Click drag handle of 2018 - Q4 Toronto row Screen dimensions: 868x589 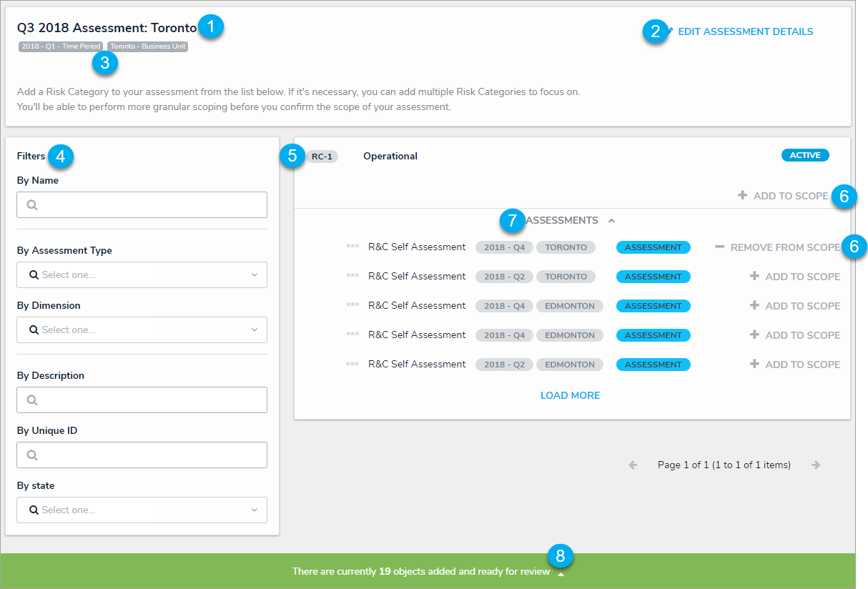click(352, 246)
